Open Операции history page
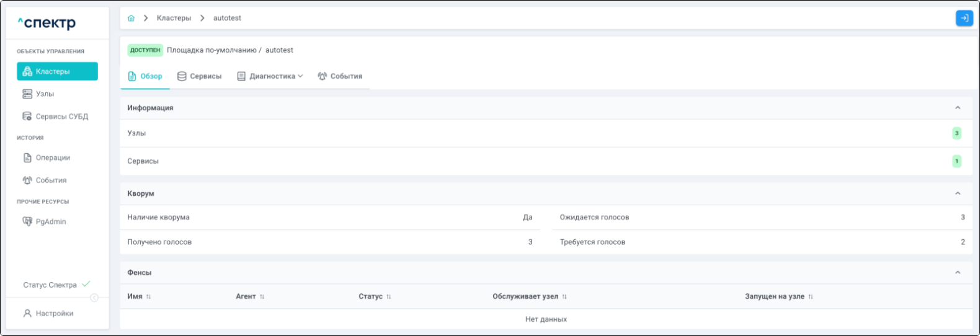980x336 pixels. (53, 158)
